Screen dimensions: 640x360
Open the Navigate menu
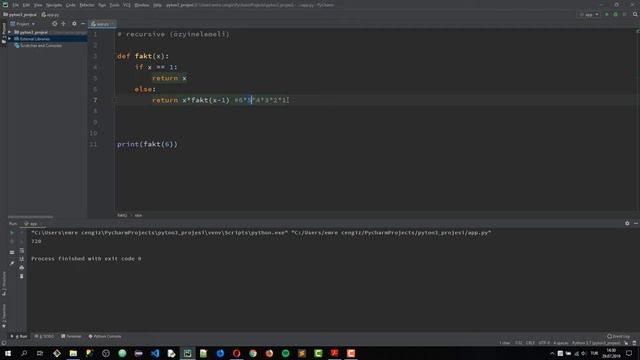point(54,5)
